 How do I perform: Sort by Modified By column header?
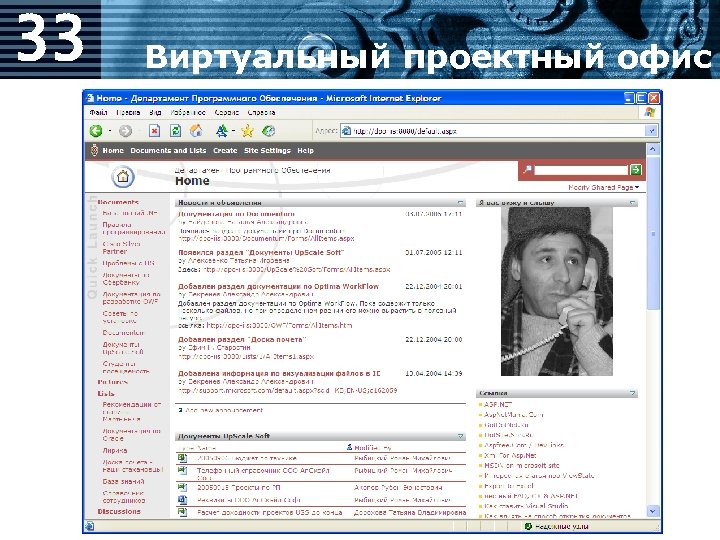click(x=372, y=447)
